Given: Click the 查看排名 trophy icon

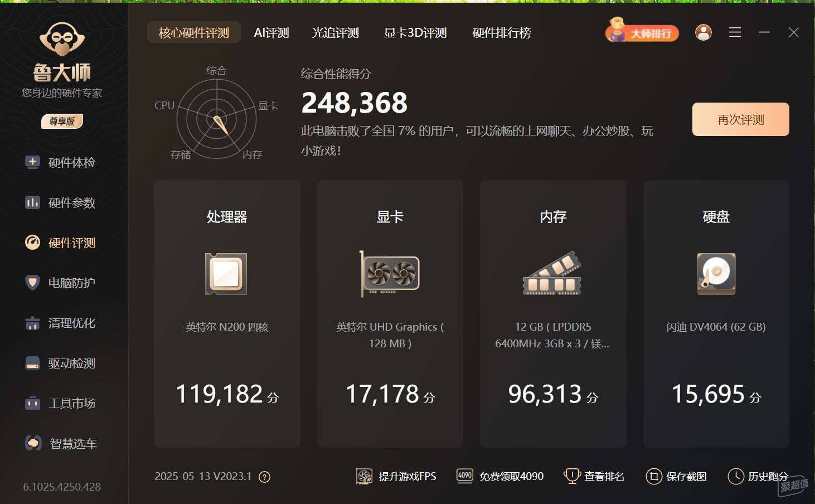Looking at the screenshot, I should click(x=572, y=476).
